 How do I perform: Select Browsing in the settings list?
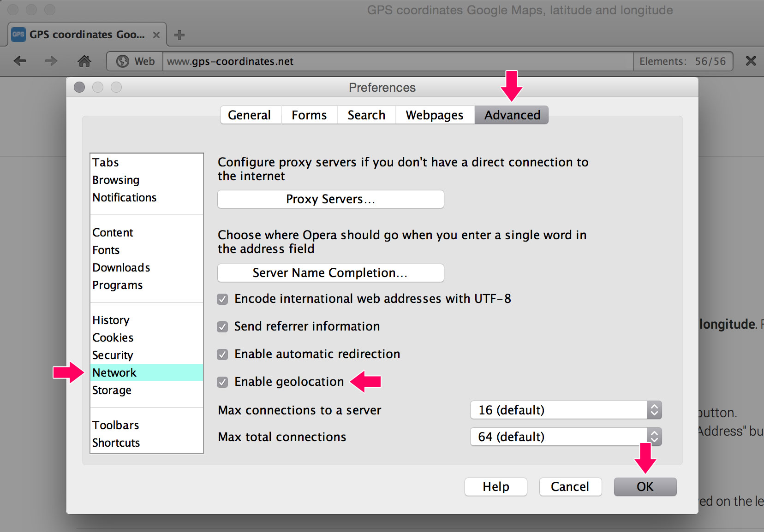pos(147,180)
